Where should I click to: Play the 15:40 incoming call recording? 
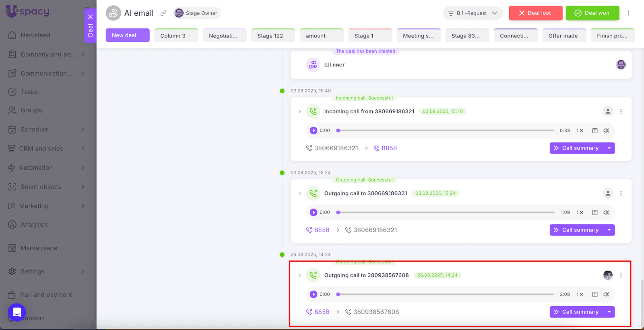(x=314, y=131)
